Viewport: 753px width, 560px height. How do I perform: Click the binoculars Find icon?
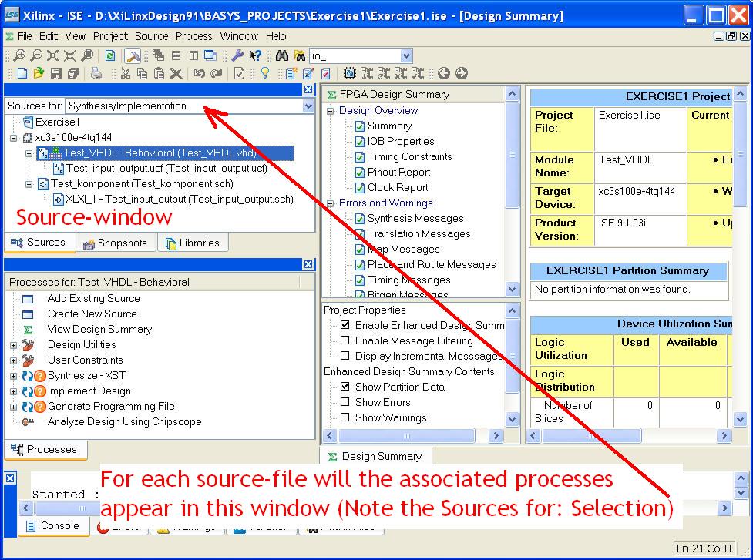[x=282, y=55]
